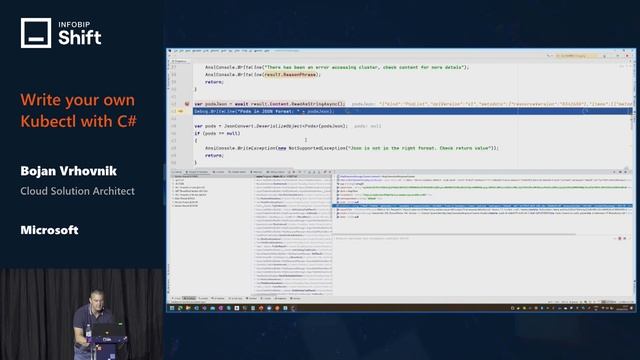Click the highlighted Debug.WriteLine code line
The width and height of the screenshot is (640, 360).
[412, 111]
